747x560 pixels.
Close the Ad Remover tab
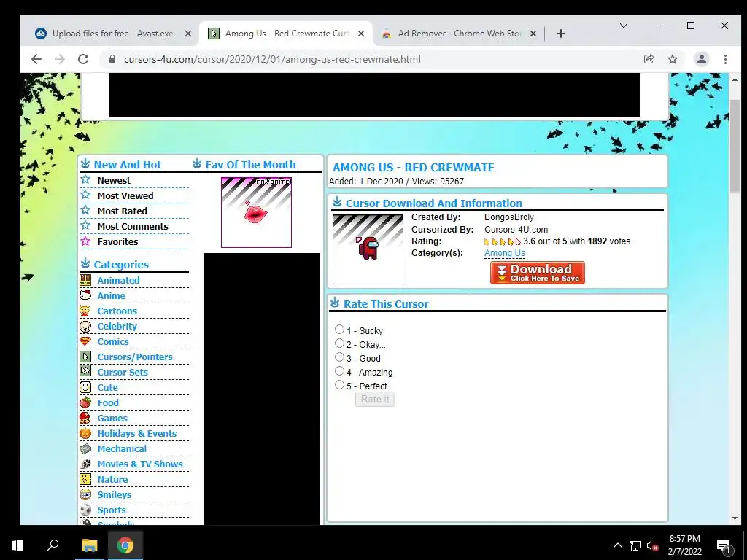click(x=533, y=34)
